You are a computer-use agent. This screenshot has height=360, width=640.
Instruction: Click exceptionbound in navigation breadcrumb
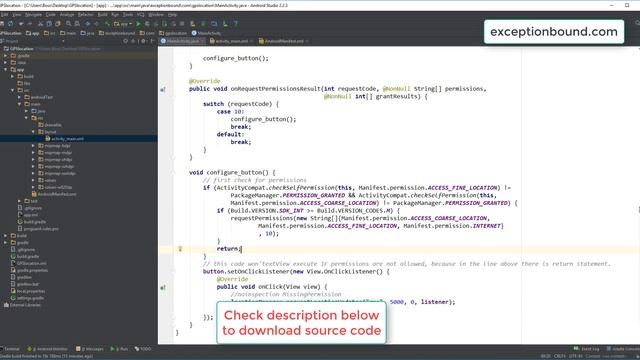click(120, 33)
